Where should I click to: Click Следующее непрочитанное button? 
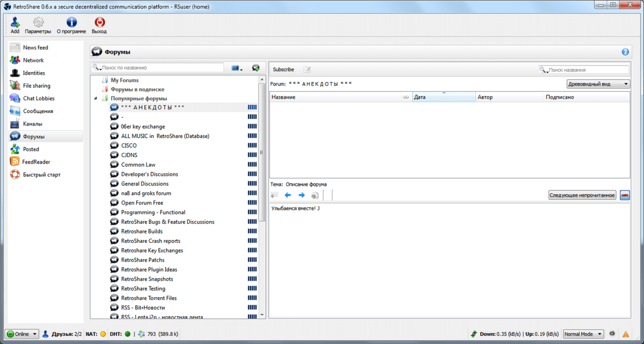pos(582,195)
